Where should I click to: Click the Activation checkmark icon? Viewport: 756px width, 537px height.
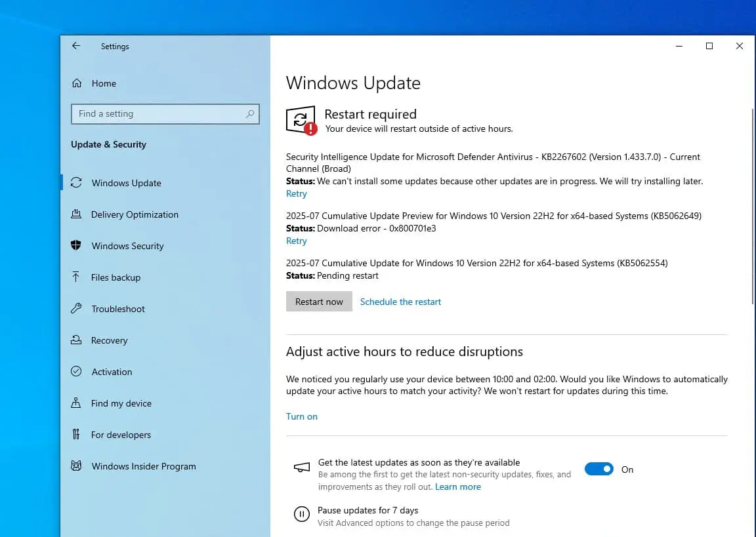(x=76, y=371)
